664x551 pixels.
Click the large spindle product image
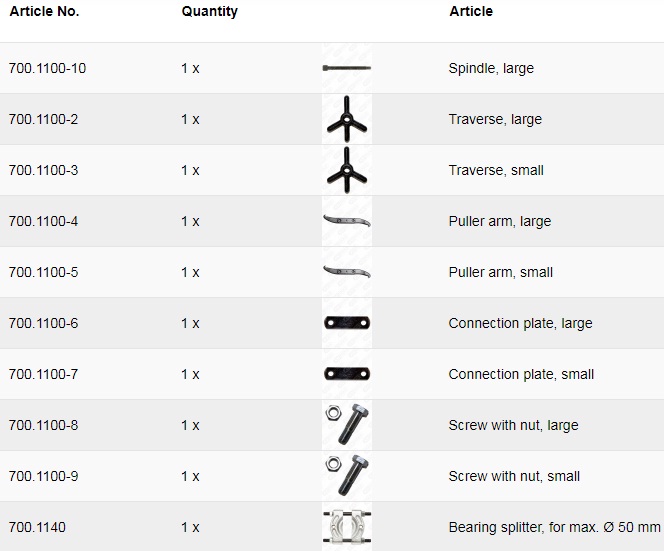click(x=347, y=68)
